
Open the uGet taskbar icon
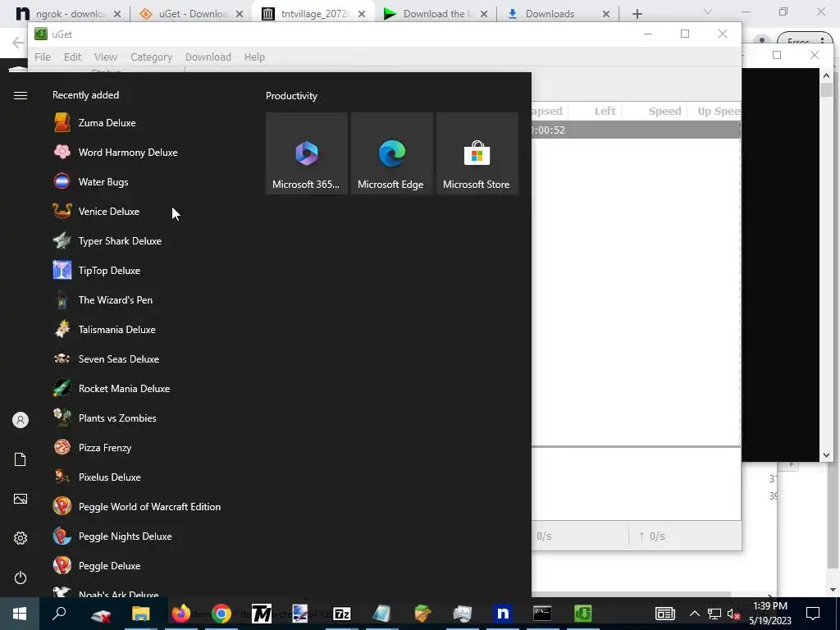pyautogui.click(x=583, y=614)
